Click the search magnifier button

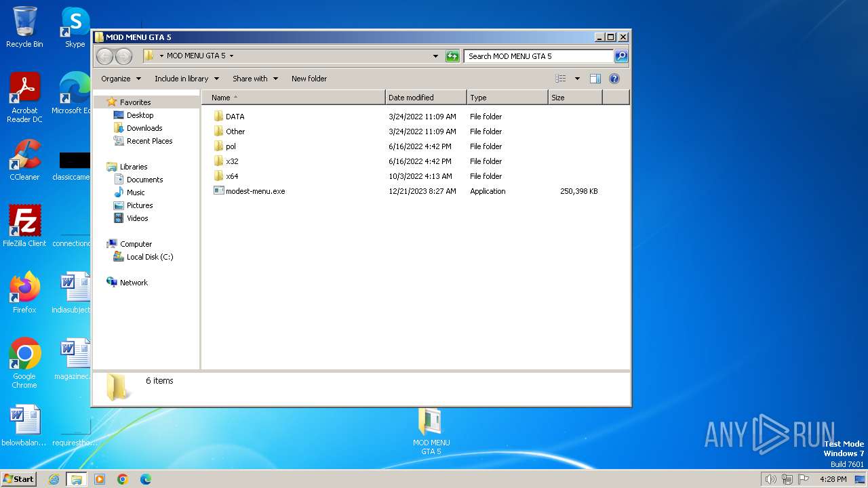621,56
